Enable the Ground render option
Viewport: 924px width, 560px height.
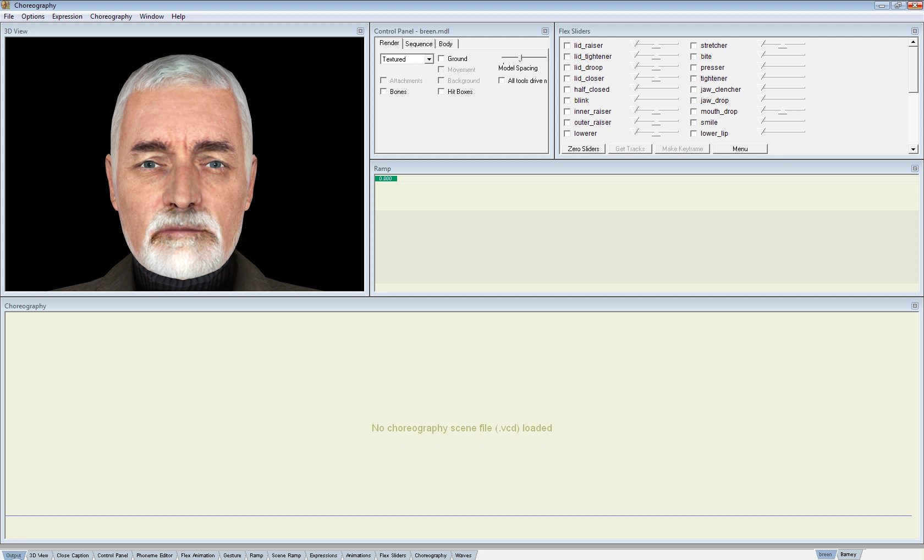tap(441, 58)
